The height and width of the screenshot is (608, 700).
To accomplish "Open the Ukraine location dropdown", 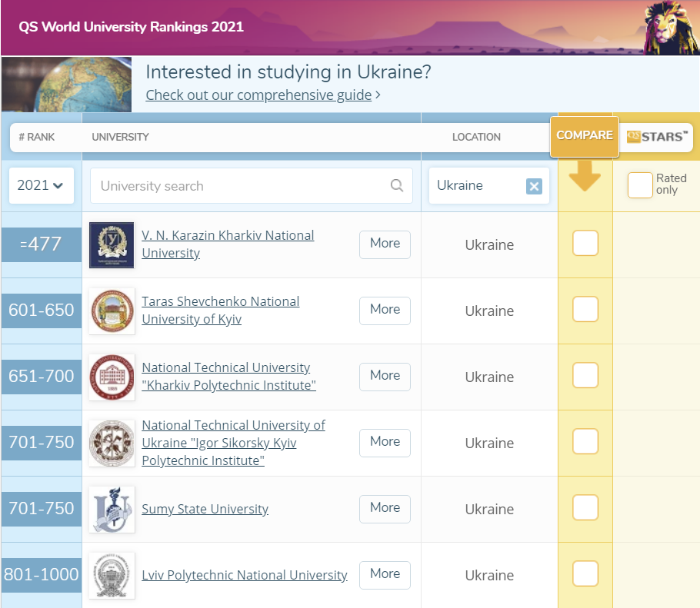I will [477, 185].
